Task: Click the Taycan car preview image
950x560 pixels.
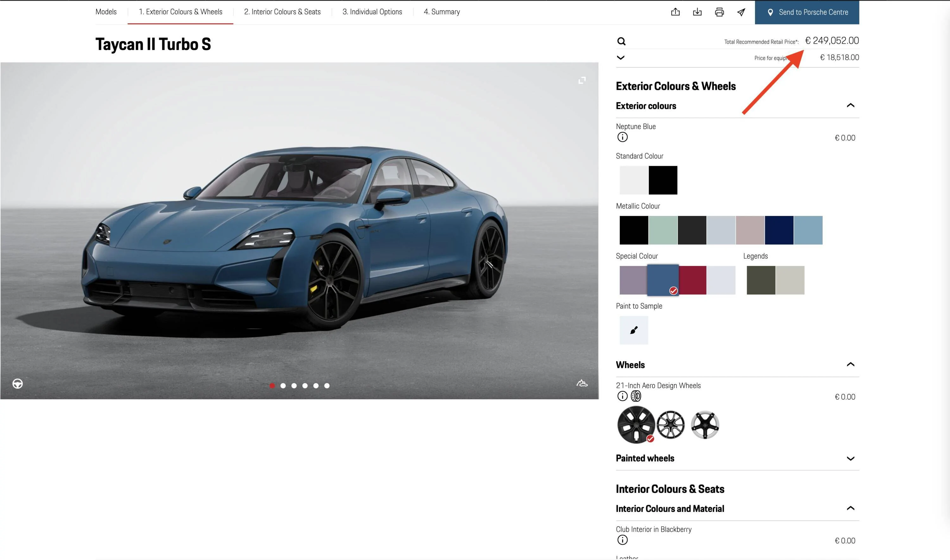Action: coord(299,230)
